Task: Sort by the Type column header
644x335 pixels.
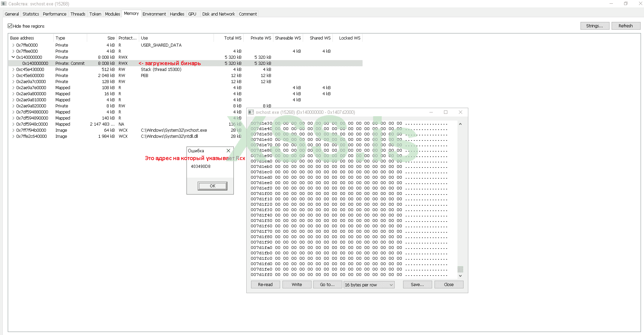Action: tap(70, 38)
